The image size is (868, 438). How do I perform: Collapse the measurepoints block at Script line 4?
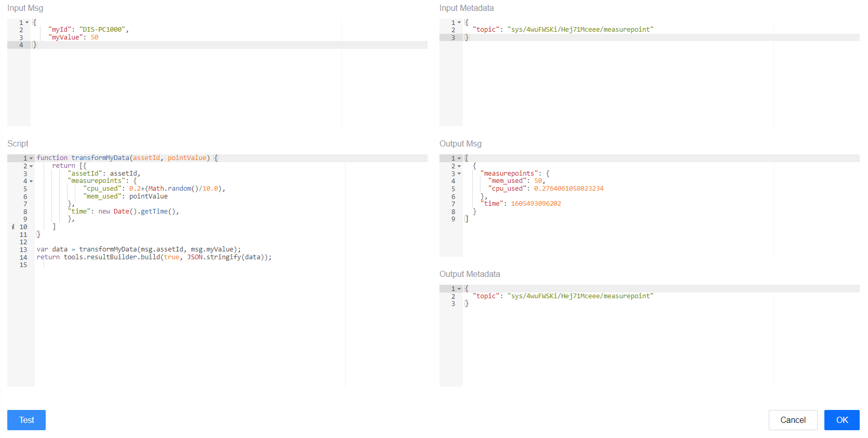[x=31, y=181]
